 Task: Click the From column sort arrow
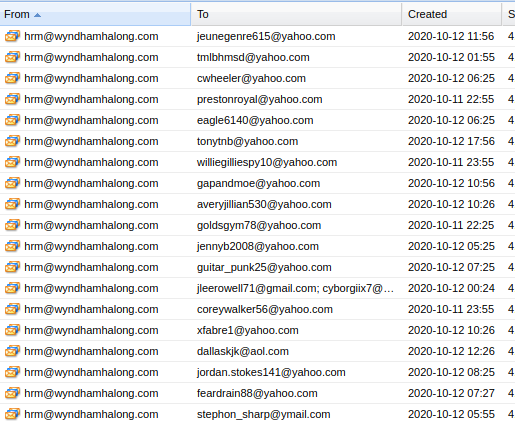pos(37,15)
